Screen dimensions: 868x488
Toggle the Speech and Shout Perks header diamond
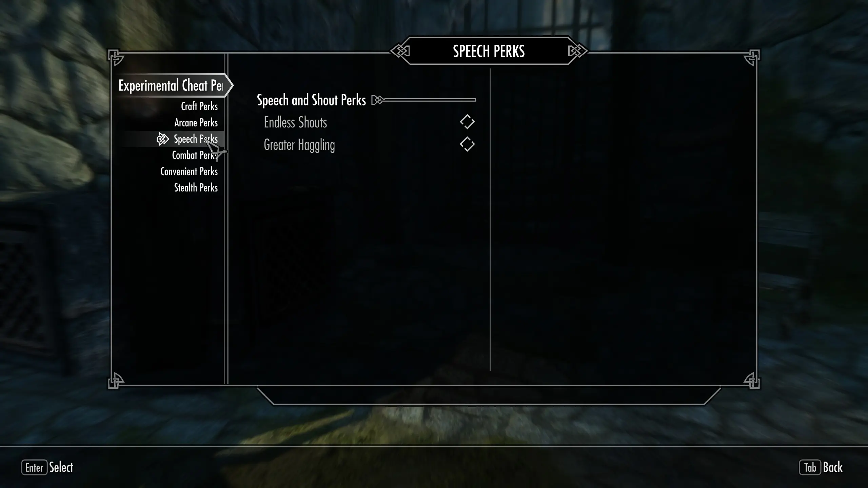377,100
